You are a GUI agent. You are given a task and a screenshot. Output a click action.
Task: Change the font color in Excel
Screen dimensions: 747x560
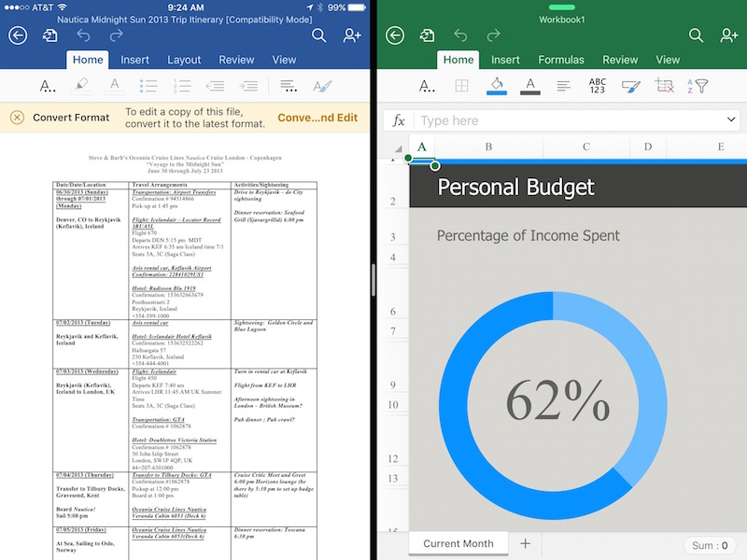(x=530, y=86)
